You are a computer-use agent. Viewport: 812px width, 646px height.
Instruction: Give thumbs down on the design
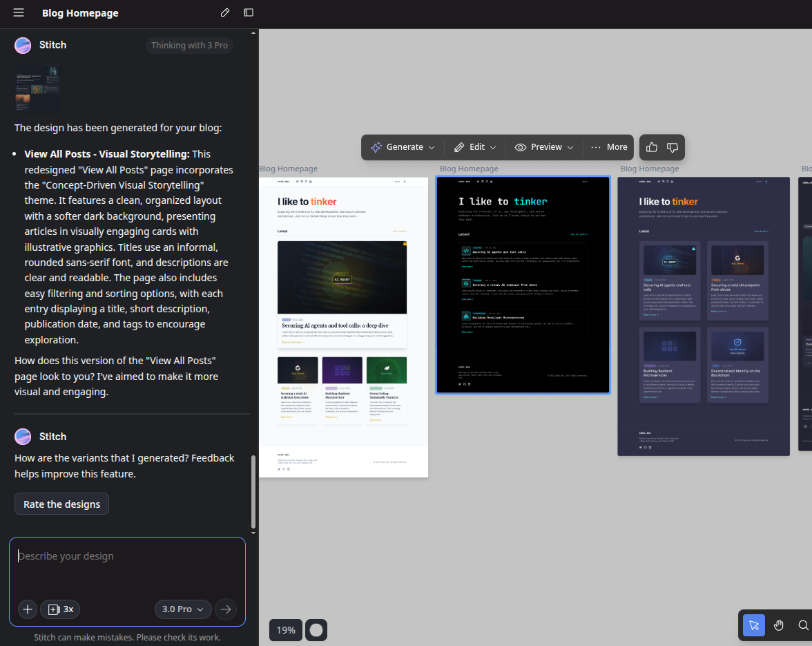click(x=673, y=148)
